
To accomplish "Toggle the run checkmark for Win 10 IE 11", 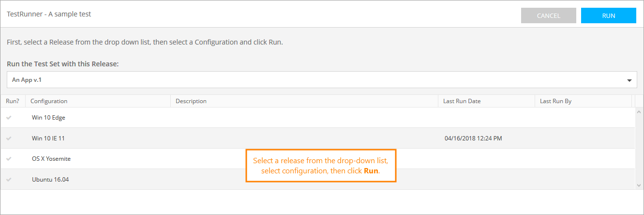I will (x=9, y=138).
